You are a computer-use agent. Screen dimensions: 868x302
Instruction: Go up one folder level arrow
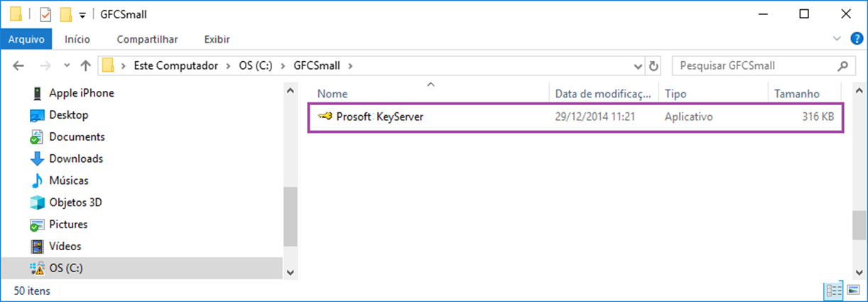[x=85, y=66]
